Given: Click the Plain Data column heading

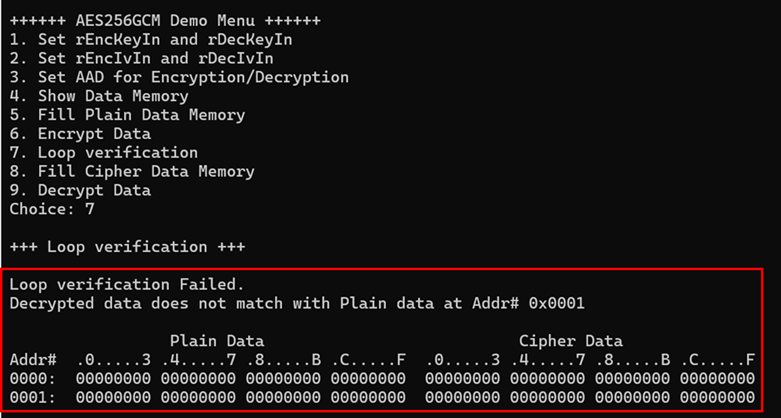Looking at the screenshot, I should (x=217, y=341).
